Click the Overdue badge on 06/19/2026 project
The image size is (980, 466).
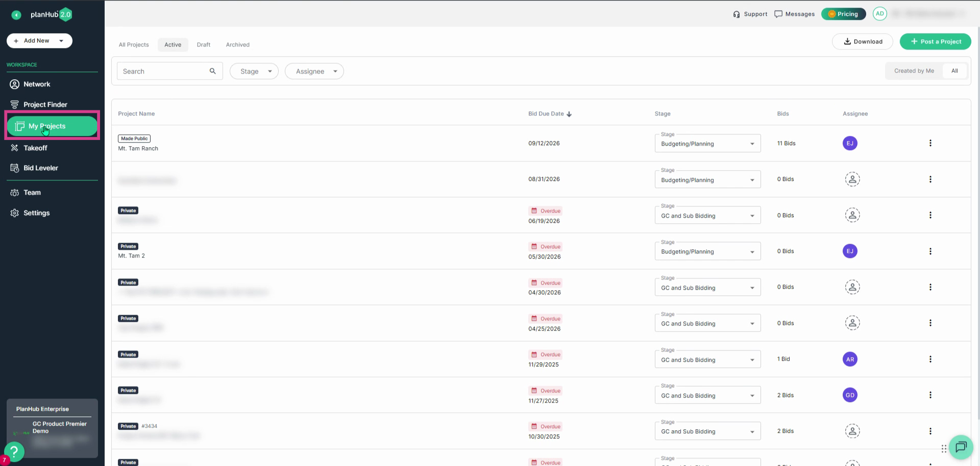click(546, 211)
